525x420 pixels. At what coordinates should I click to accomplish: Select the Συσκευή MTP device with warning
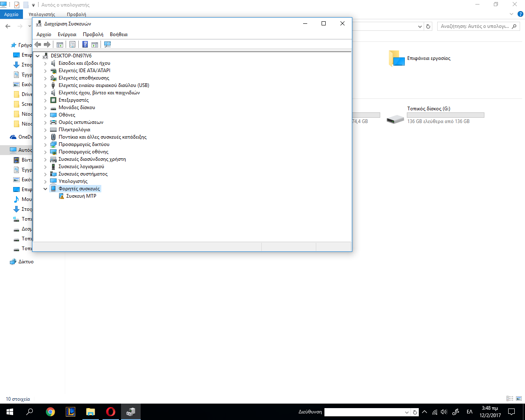pyautogui.click(x=81, y=196)
